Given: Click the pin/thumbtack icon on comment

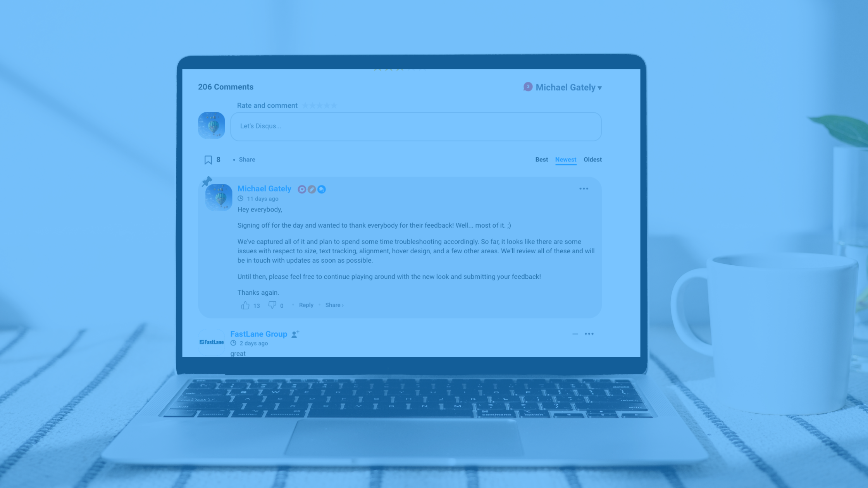Looking at the screenshot, I should click(x=207, y=181).
